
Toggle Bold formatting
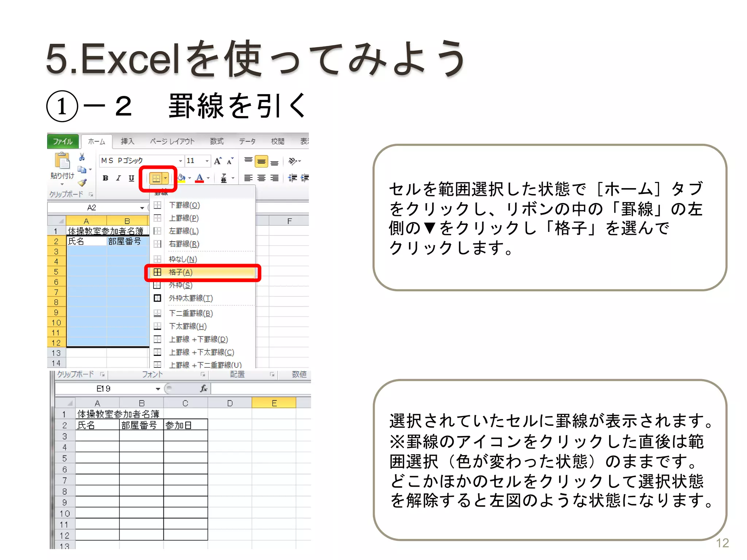[105, 178]
